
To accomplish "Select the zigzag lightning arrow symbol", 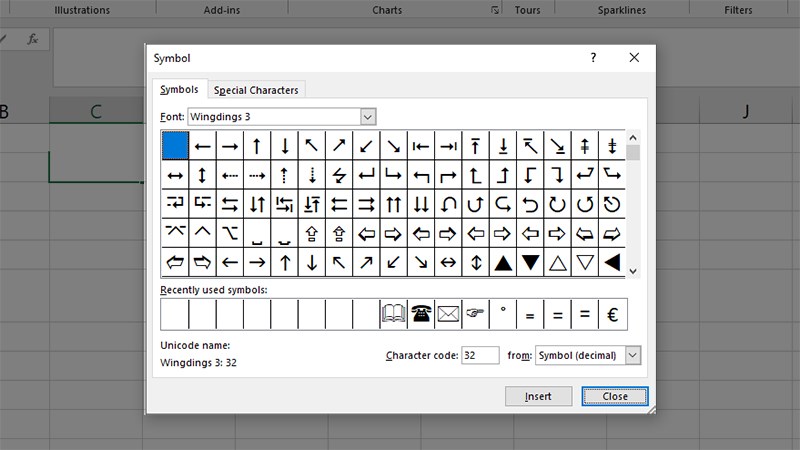I will coord(339,176).
